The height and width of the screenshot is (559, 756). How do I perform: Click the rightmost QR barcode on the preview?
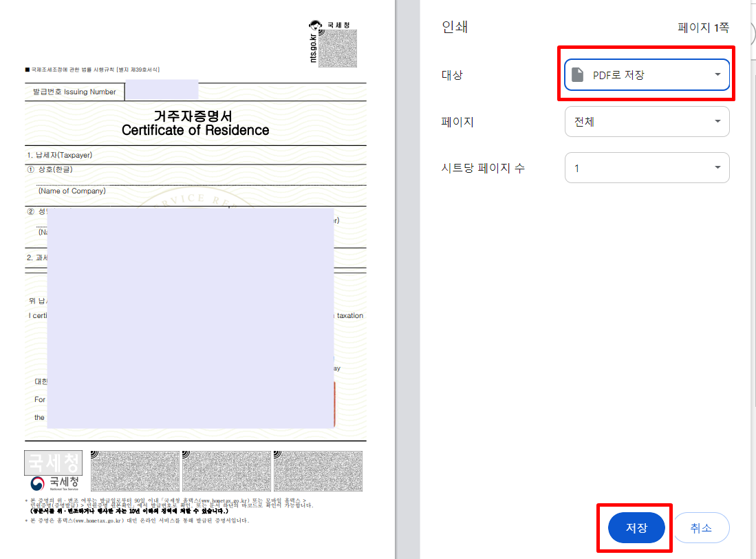click(x=318, y=470)
